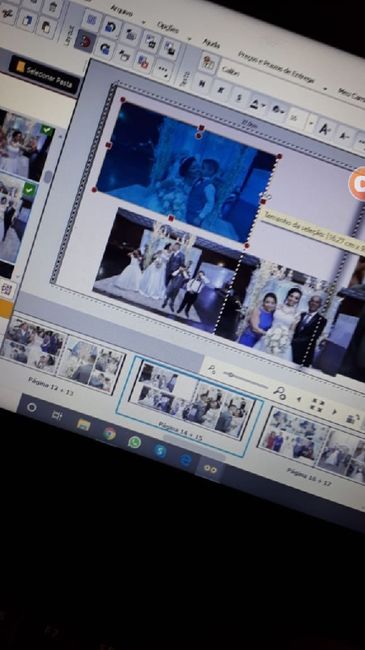Open the text background fill color dropdown
The image size is (365, 650).
point(277,110)
